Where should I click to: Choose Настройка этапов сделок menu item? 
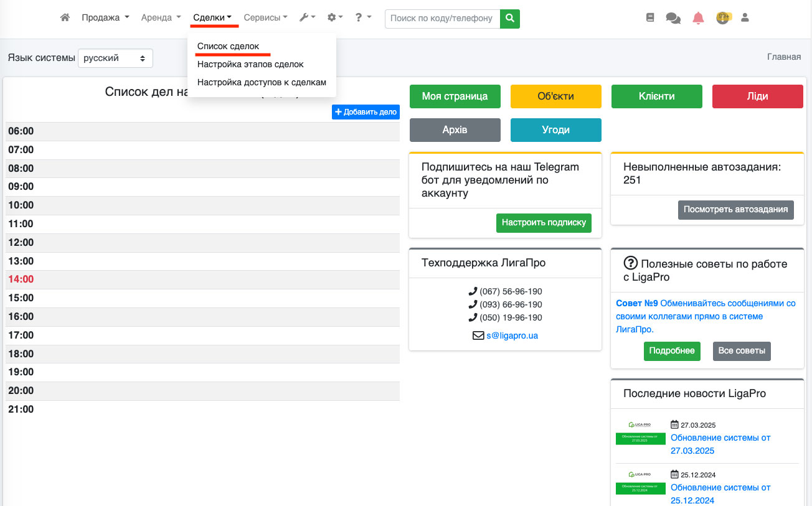[250, 64]
